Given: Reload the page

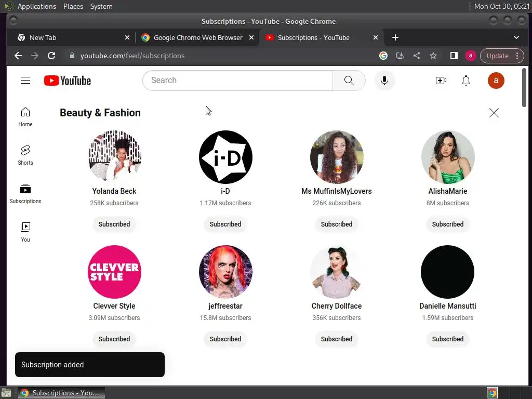Looking at the screenshot, I should pos(51,56).
